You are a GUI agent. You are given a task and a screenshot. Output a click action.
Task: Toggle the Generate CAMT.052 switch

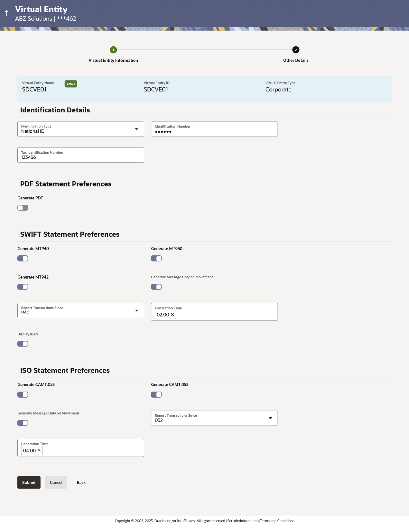[156, 394]
